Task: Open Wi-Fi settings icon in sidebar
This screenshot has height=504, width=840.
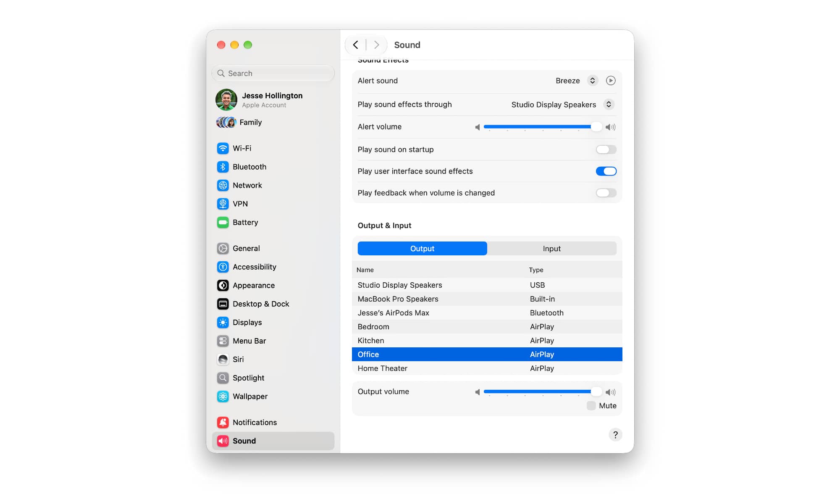Action: pos(223,148)
